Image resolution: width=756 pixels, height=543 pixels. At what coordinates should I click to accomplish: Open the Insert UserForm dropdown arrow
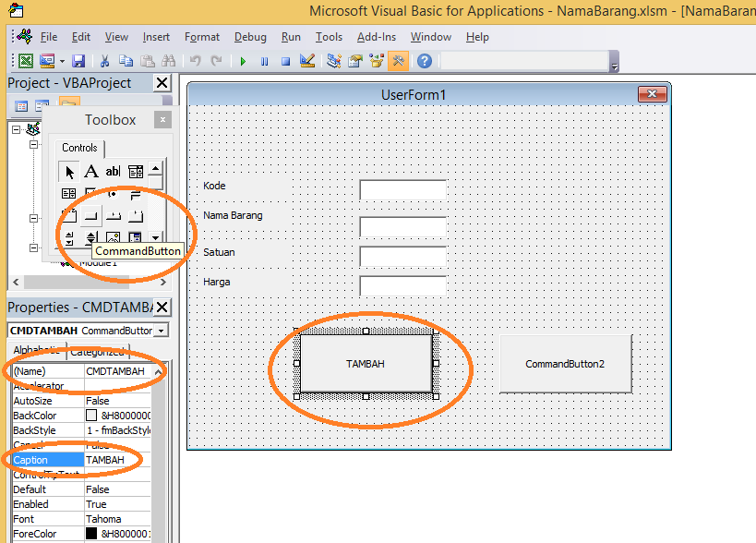click(62, 61)
